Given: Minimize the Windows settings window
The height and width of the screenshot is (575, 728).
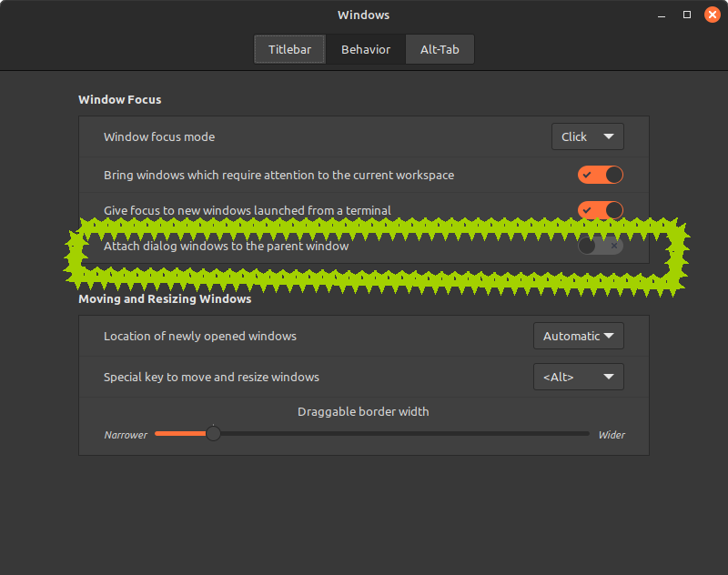Looking at the screenshot, I should click(x=662, y=15).
